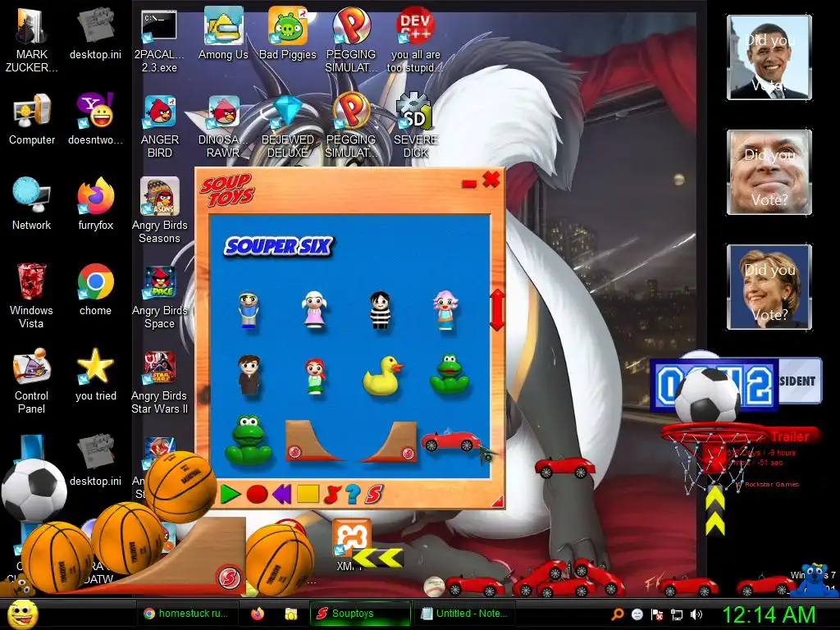Screen dimensions: 840x630
Task: Click the magnifier search tray icon
Action: tap(618, 614)
